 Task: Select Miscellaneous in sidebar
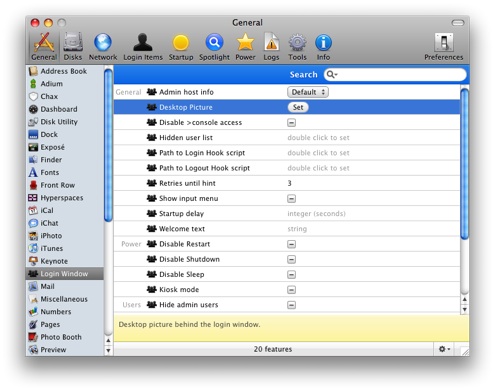point(64,299)
